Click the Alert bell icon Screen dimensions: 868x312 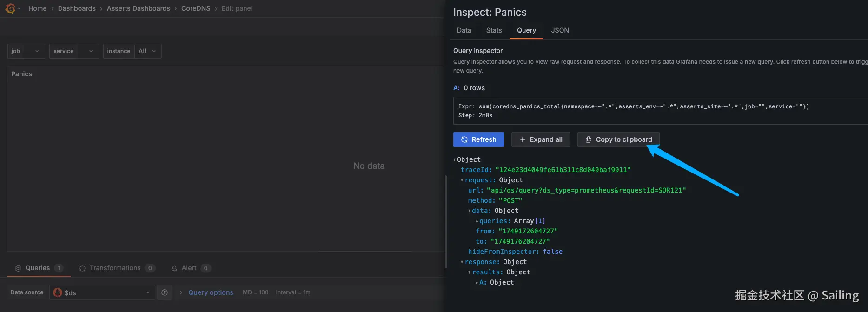[x=174, y=268]
